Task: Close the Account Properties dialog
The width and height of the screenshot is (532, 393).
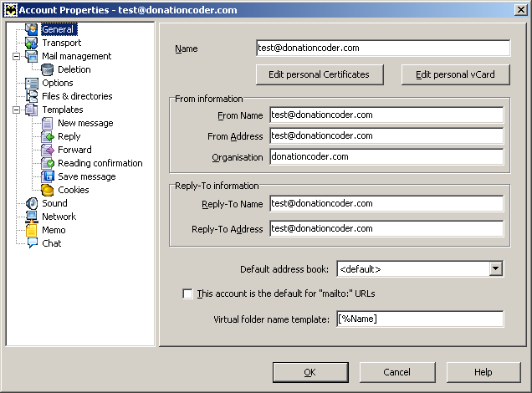Action: 521,10
